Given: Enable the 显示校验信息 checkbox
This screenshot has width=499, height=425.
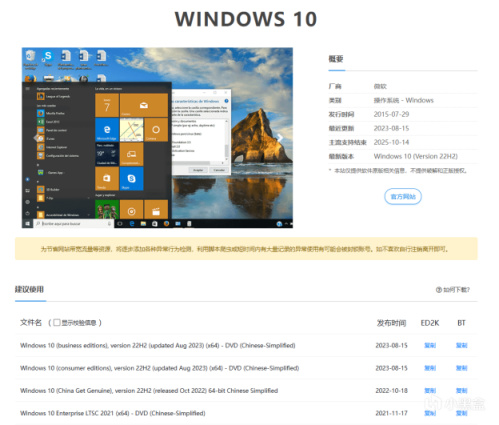Looking at the screenshot, I should click(x=57, y=322).
